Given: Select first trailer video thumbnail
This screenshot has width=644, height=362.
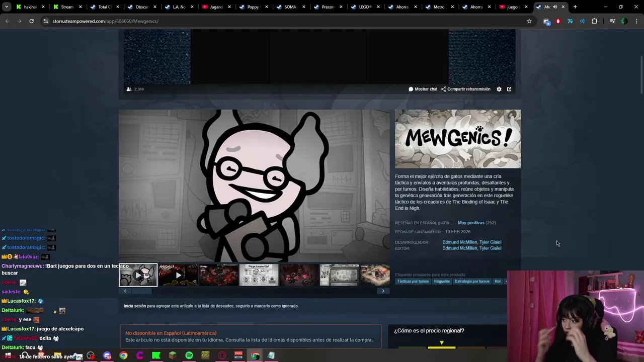Looking at the screenshot, I should click(138, 275).
